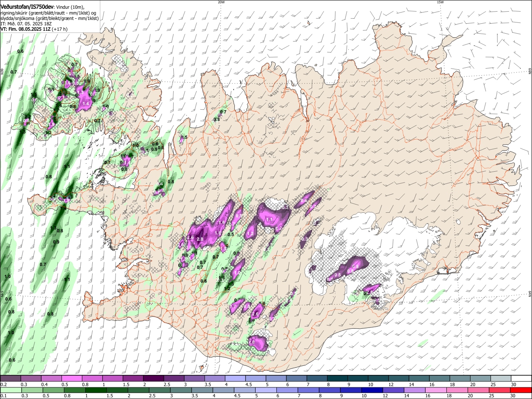Click 4–4.5 swatch in lower legend row
Image resolution: width=532 pixels, height=399 pixels.
pos(223,390)
